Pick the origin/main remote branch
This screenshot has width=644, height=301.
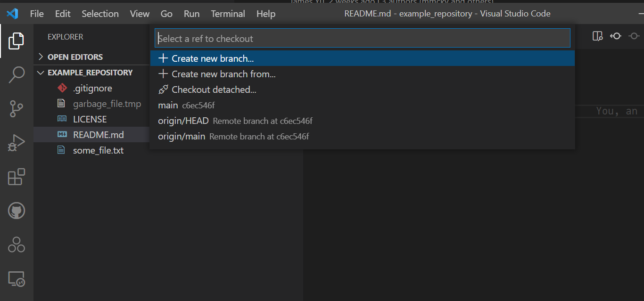[x=182, y=136]
